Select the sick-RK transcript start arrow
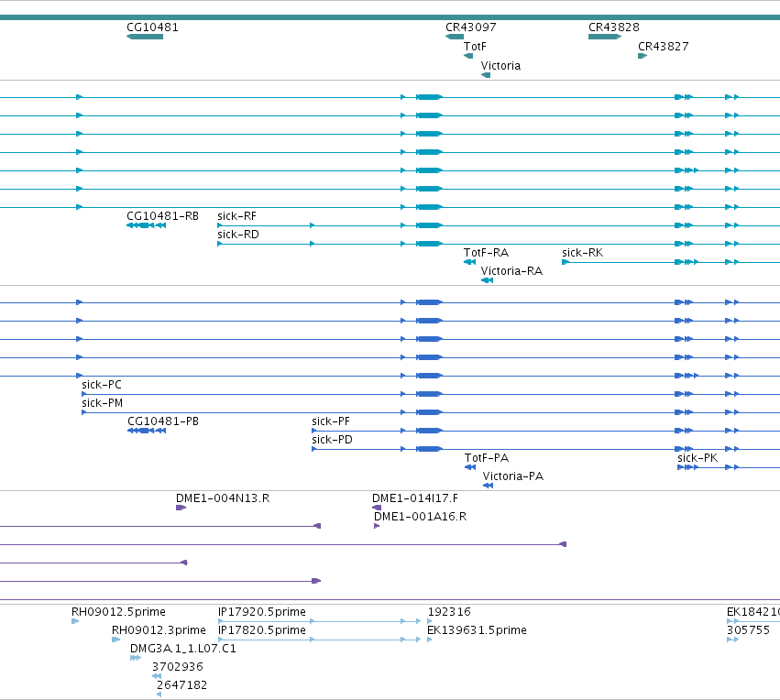Viewport: 780px width, 700px height. (x=566, y=262)
